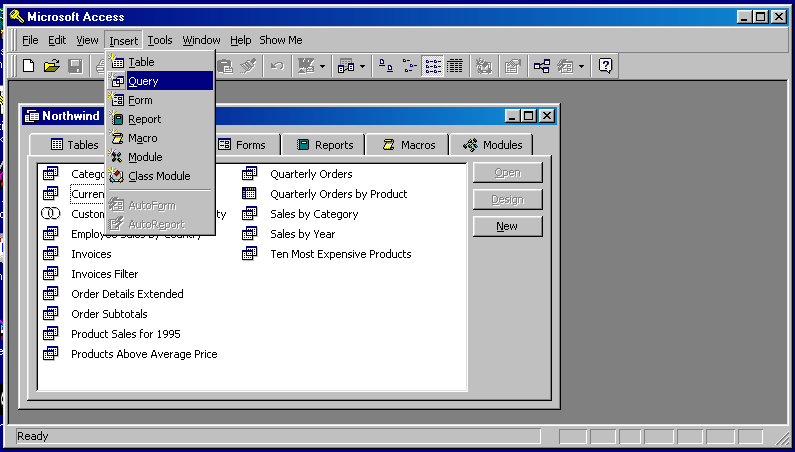Click the Properties toolbar icon
The height and width of the screenshot is (452, 795).
coord(512,66)
